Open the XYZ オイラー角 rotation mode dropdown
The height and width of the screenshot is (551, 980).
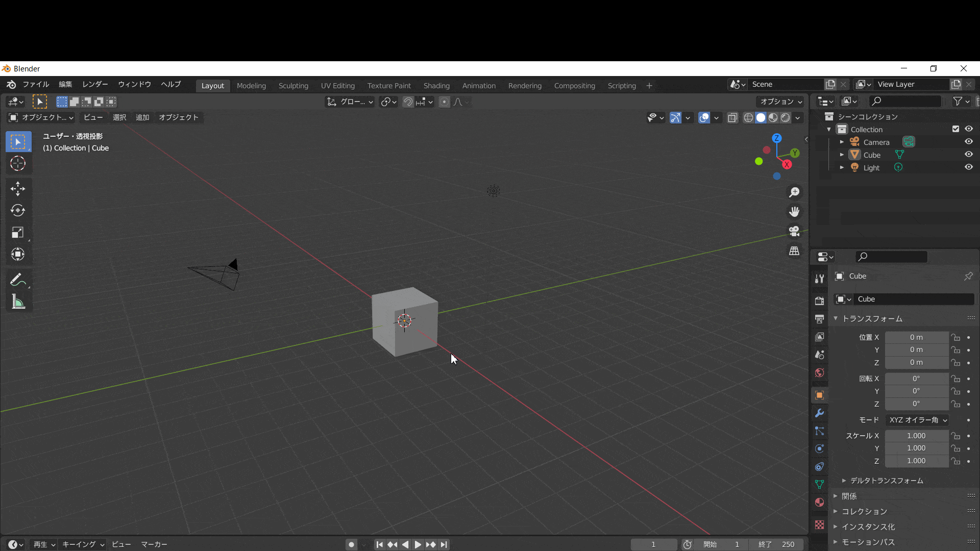pos(917,420)
